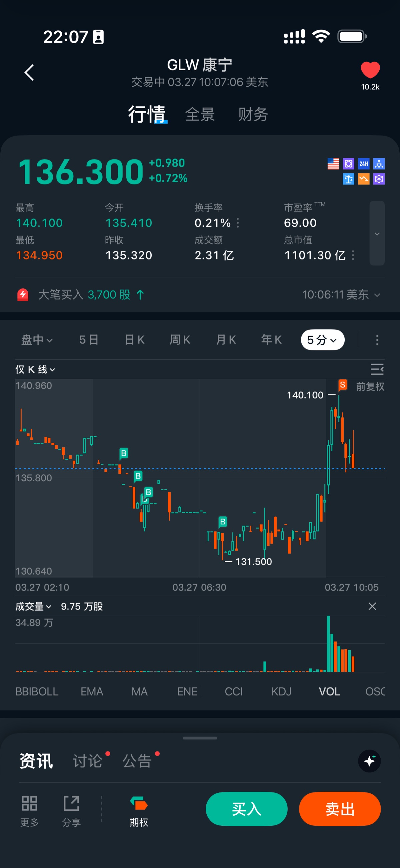
Task: Tap the back arrow icon
Action: coord(29,73)
